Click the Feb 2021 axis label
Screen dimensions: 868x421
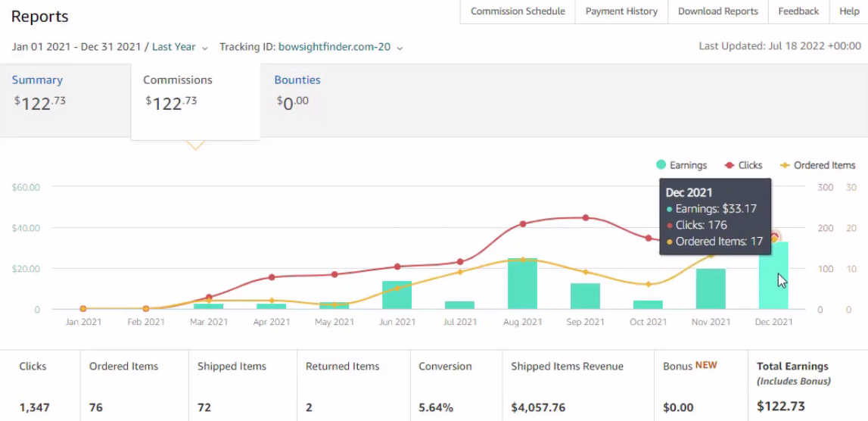[146, 322]
